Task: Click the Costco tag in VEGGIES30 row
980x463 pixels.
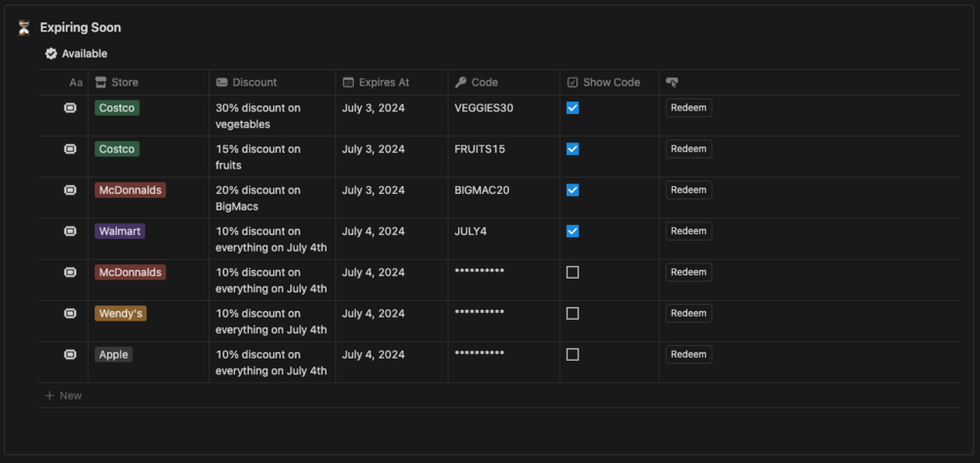Action: [117, 108]
